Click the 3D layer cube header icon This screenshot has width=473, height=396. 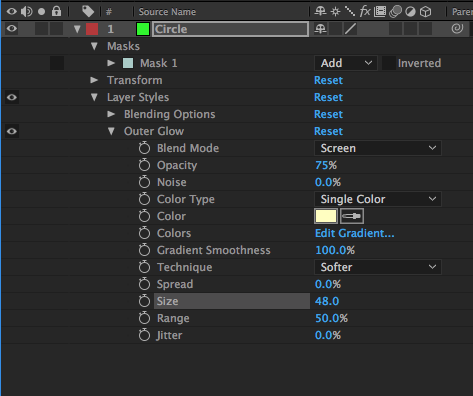click(425, 12)
